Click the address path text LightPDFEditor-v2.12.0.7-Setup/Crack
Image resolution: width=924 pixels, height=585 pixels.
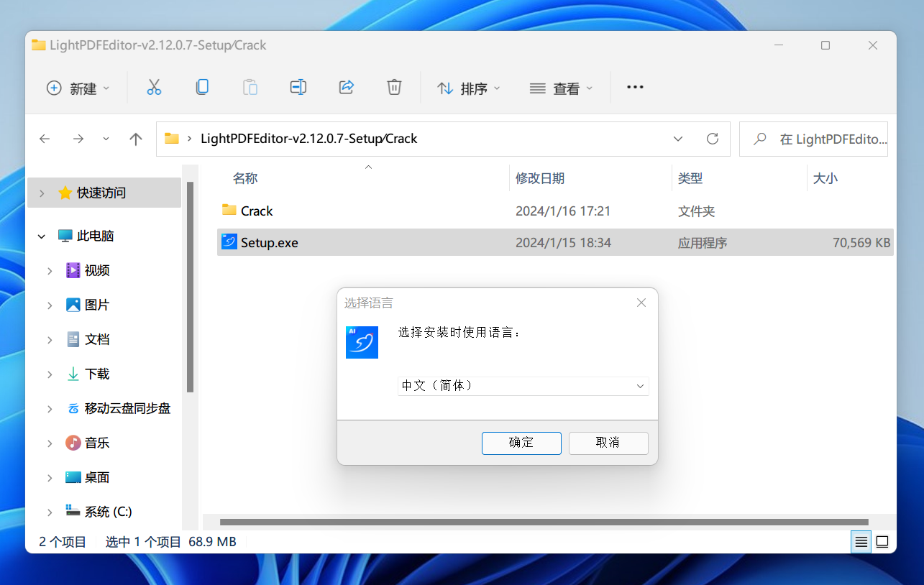[309, 139]
